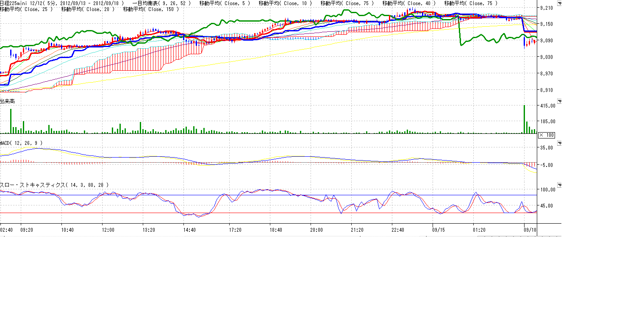Click the 22:40 time axis label
Image resolution: width=644 pixels, height=327 pixels.
pos(398,230)
